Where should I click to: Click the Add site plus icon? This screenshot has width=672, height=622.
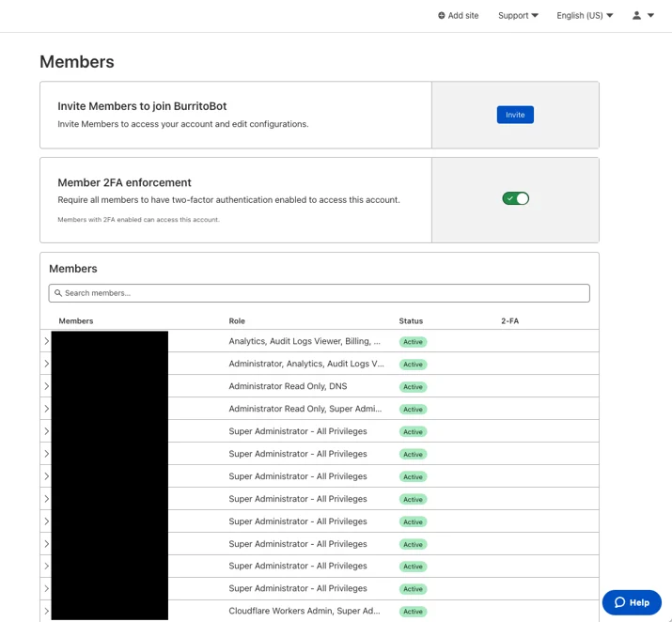pos(441,15)
